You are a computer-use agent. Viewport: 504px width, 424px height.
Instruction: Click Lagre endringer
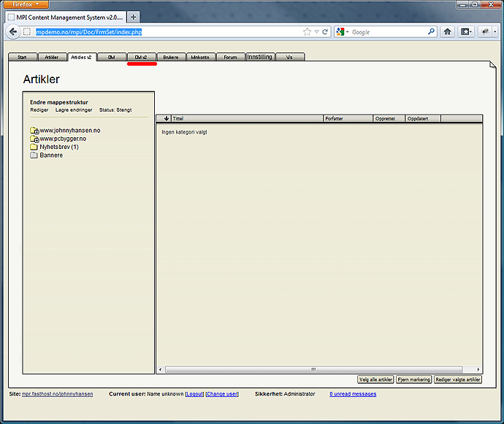pos(74,110)
